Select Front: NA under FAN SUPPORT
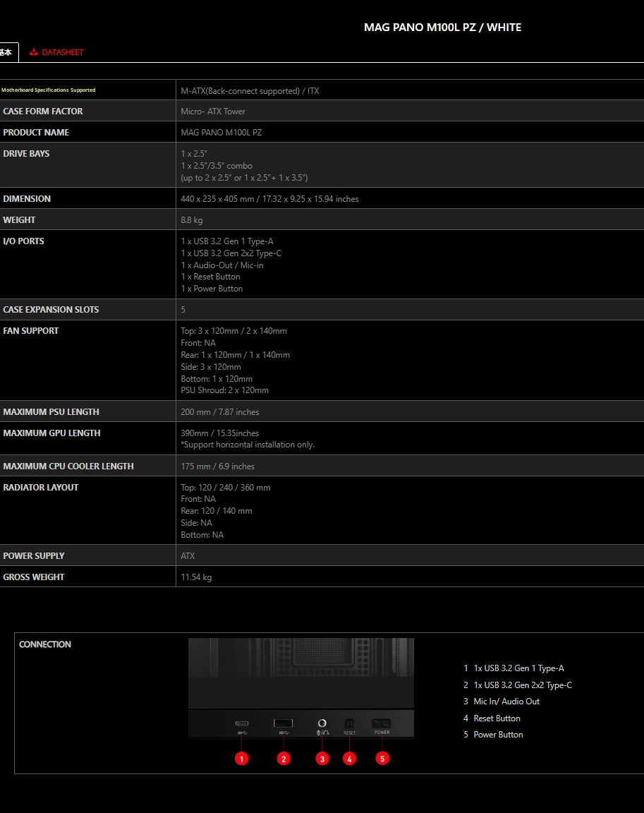The height and width of the screenshot is (813, 644). pos(198,343)
